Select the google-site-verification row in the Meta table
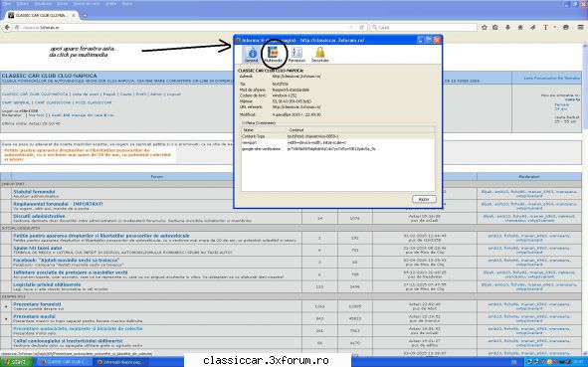 338,149
